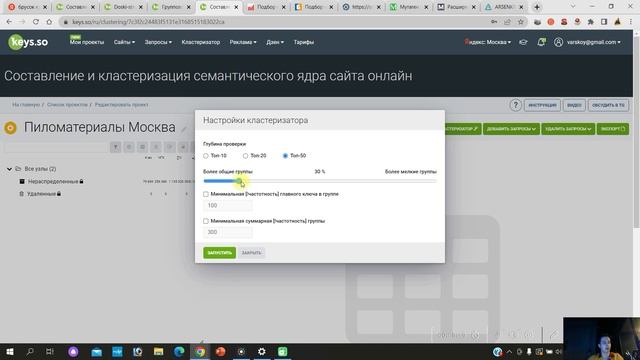
Task: Open Кластеризатор in the top menu
Action: coord(200,42)
